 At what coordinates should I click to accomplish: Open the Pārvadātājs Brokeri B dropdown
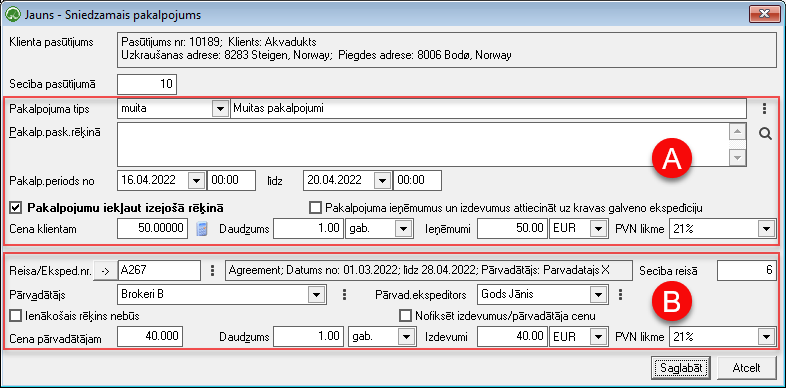point(316,295)
